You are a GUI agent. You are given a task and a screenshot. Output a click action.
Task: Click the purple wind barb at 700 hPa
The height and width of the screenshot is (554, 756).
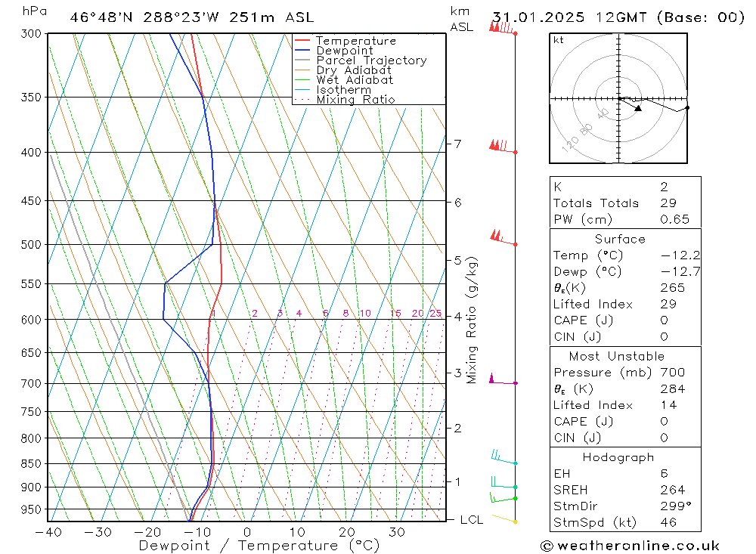(x=503, y=379)
